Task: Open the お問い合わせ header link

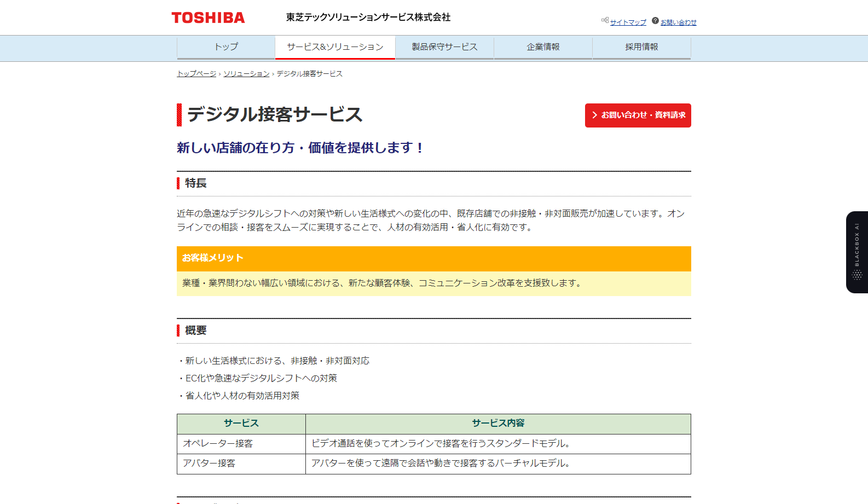Action: pos(678,22)
